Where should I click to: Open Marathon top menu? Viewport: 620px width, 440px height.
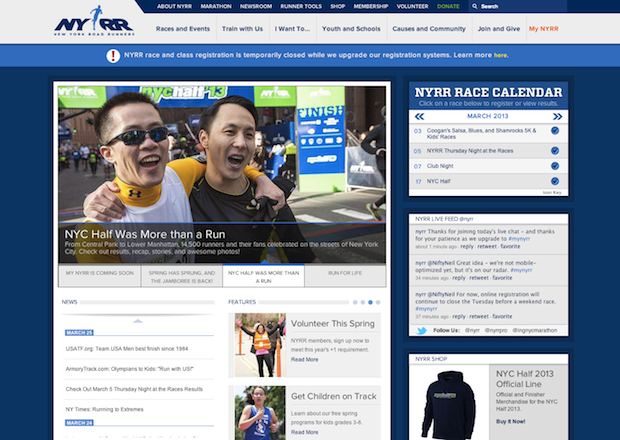tap(216, 6)
